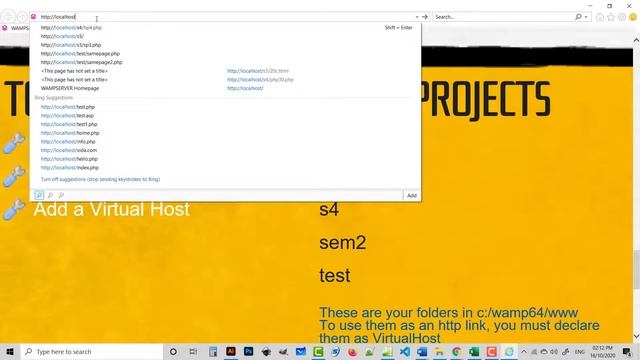The image size is (640, 360).
Task: Open the browser Home icon
Action: (x=600, y=17)
